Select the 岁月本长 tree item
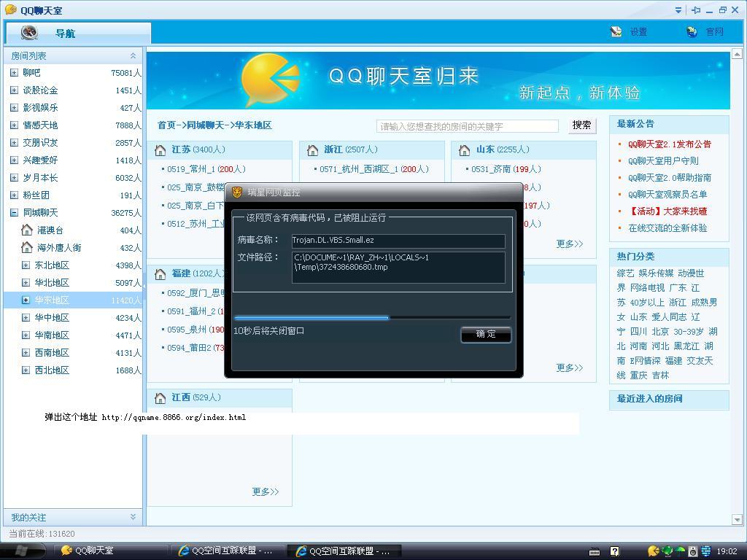This screenshot has height=560, width=747. (x=73, y=178)
